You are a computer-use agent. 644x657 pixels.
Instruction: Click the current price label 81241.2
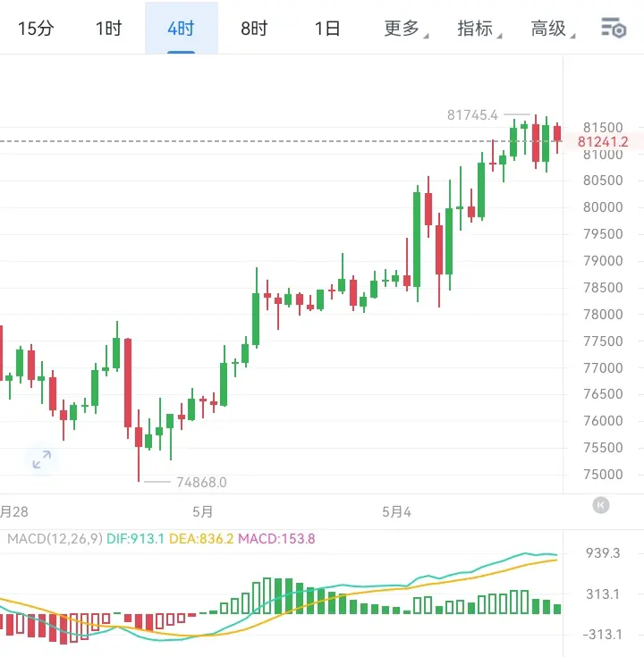[x=603, y=141]
